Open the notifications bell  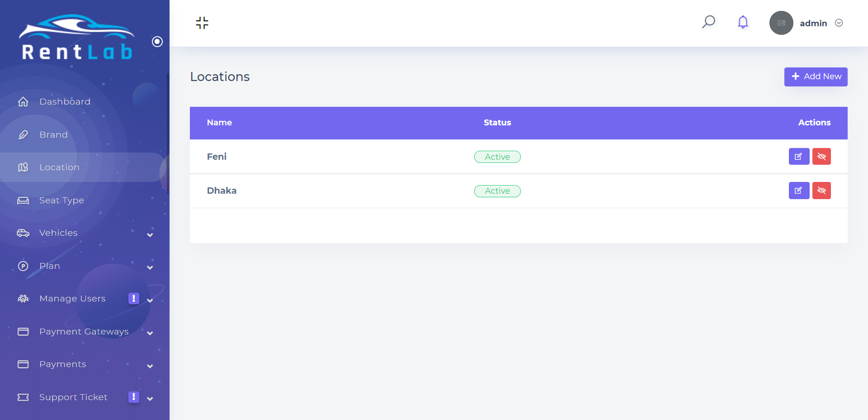coord(743,22)
